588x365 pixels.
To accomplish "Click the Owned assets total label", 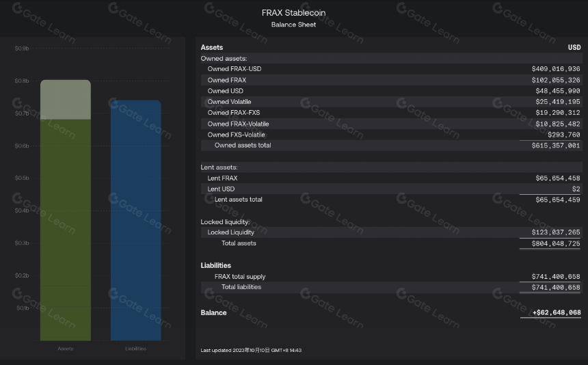I will coord(243,146).
